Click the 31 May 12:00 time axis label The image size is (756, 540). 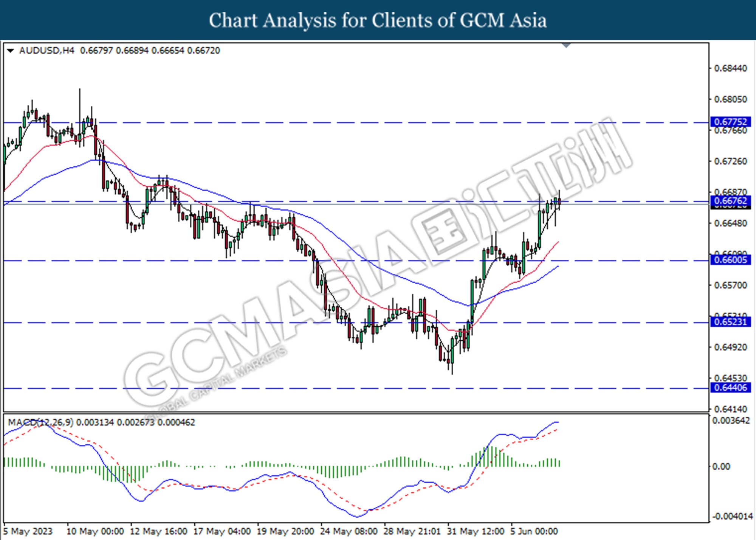[x=476, y=532]
